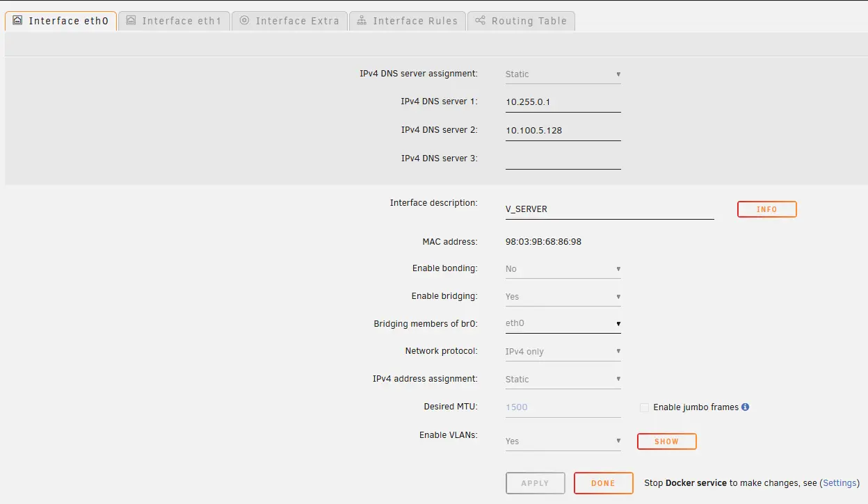Click the Interface eth1 tab icon

tap(131, 21)
